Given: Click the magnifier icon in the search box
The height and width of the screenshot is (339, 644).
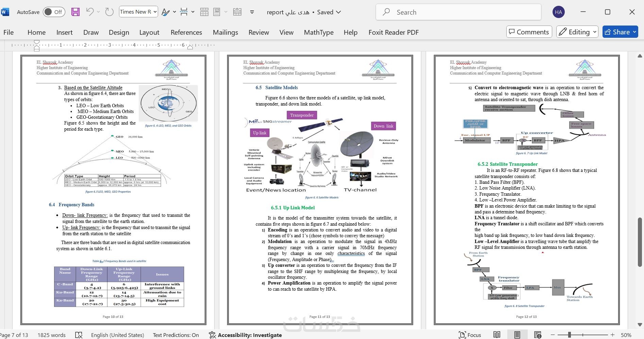Looking at the screenshot, I should tap(386, 12).
